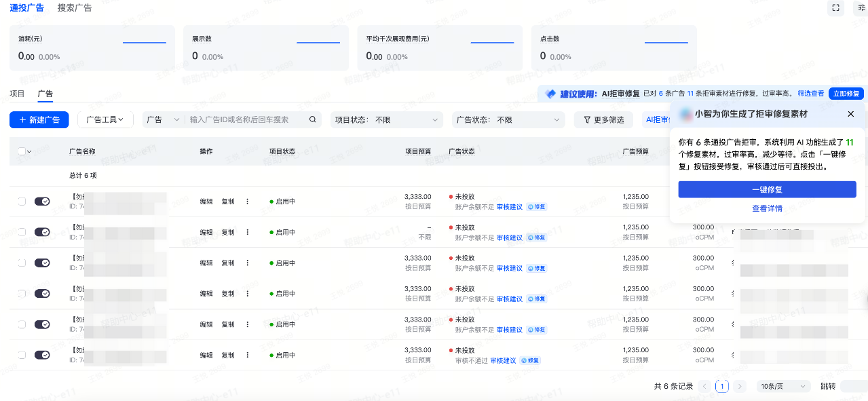Click the 修复 badge in the 不限 budget row
Image resolution: width=868 pixels, height=401 pixels.
[536, 237]
